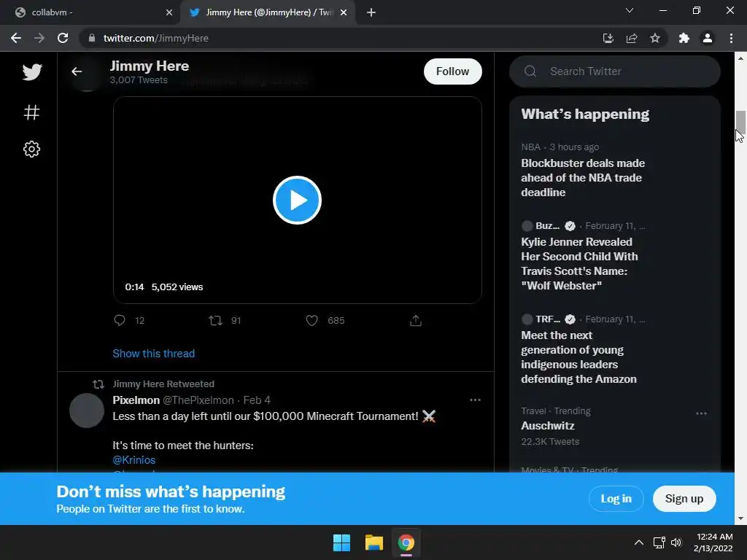Viewport: 747px width, 560px height.
Task: Open more options for the Auschwitz trend
Action: click(x=701, y=413)
